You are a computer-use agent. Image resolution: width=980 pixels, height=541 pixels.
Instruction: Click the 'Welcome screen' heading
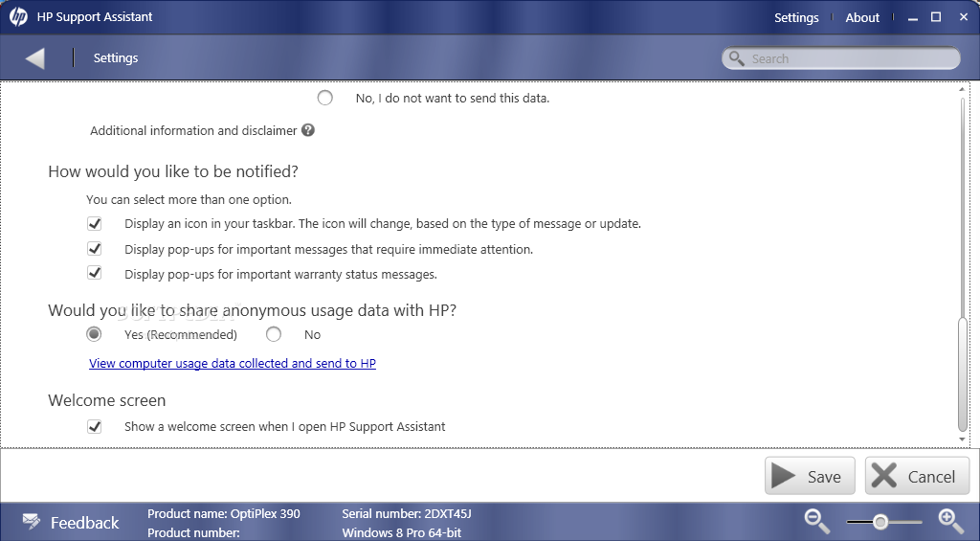107,400
